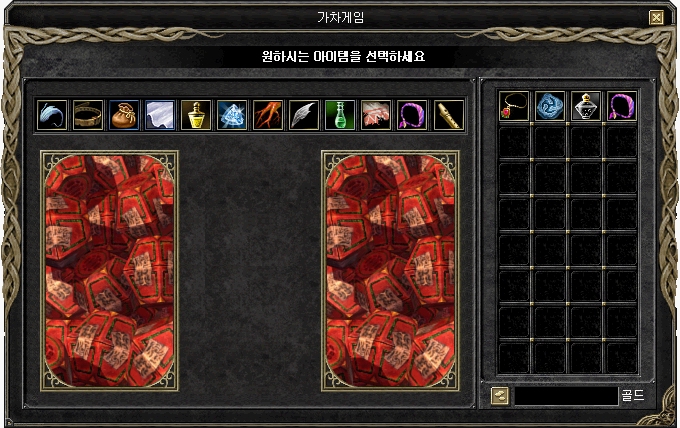The width and height of the screenshot is (680, 428).
Task: Click the gold coins button beside gold field
Action: click(500, 396)
